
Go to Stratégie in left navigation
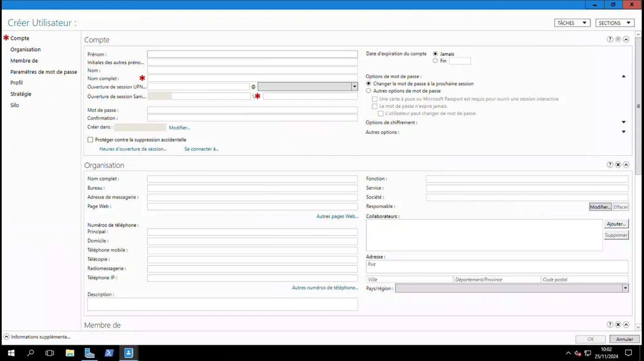[21, 94]
